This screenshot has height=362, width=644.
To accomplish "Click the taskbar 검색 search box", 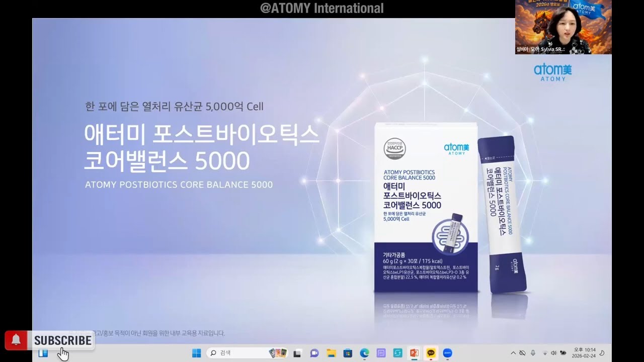I will pyautogui.click(x=248, y=353).
